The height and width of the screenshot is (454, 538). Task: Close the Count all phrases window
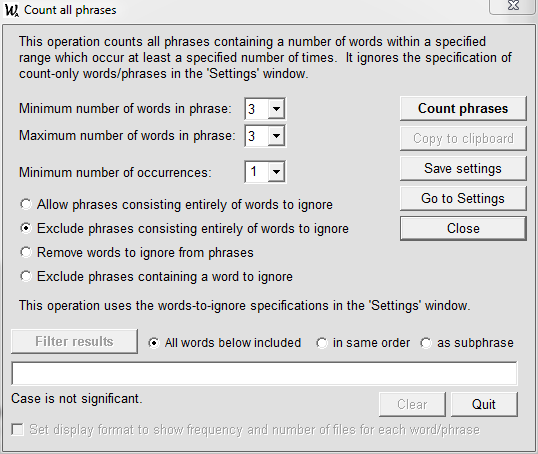pos(513,6)
